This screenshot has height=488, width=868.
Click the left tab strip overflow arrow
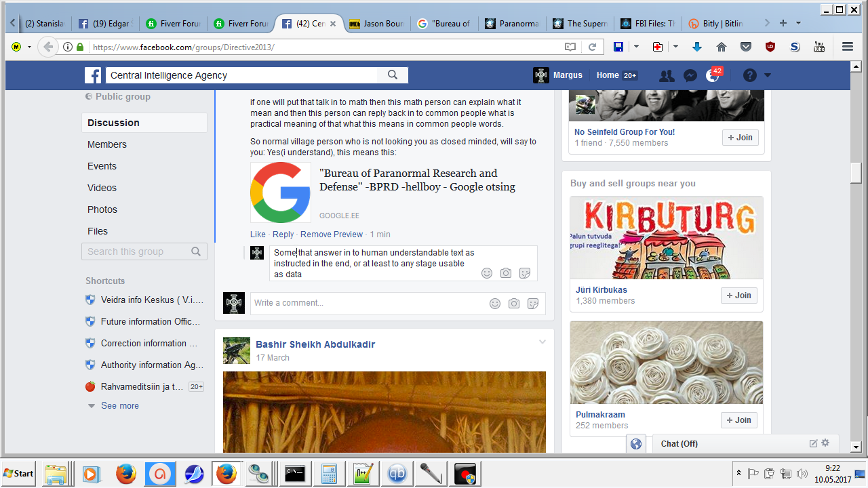pyautogui.click(x=13, y=23)
